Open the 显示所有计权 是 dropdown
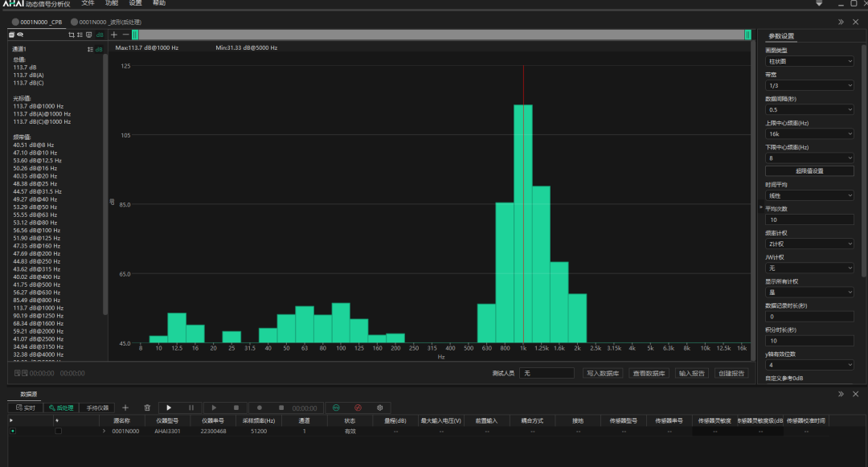868x467 pixels. coord(809,292)
